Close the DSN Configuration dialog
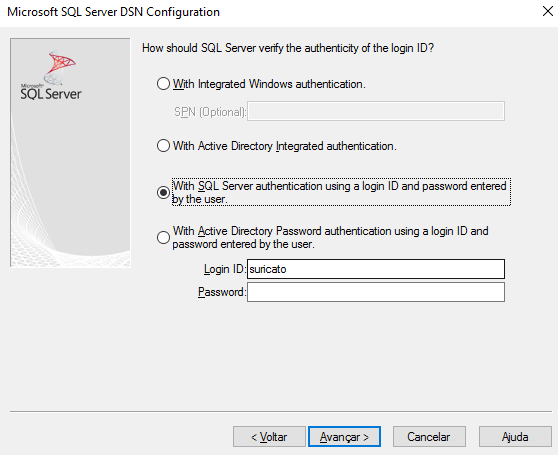The image size is (558, 455). tap(548, 11)
